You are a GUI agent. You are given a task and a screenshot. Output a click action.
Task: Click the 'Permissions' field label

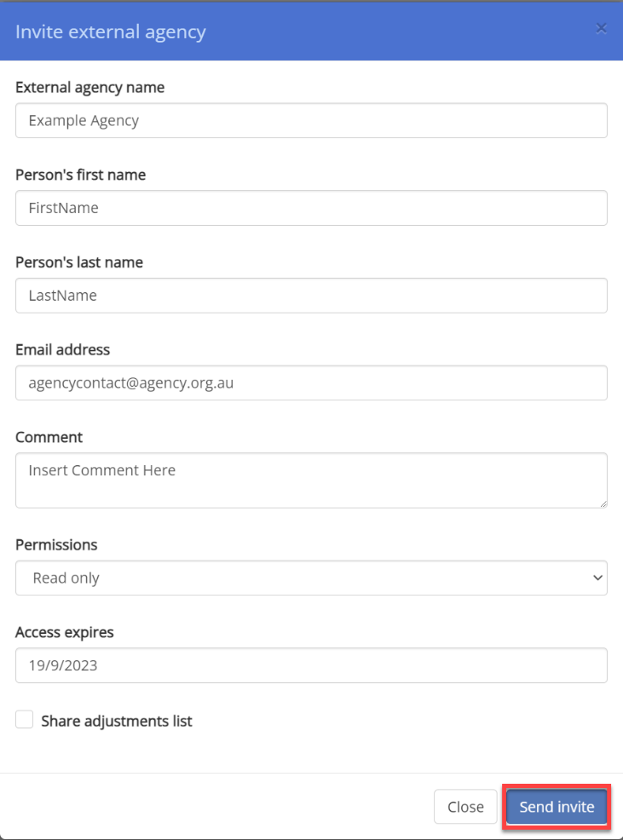point(56,545)
